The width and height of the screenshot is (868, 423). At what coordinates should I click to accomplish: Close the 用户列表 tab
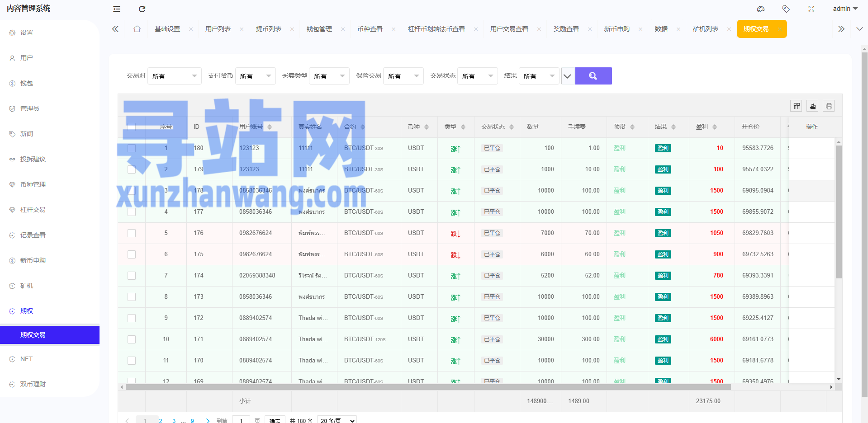click(x=242, y=29)
